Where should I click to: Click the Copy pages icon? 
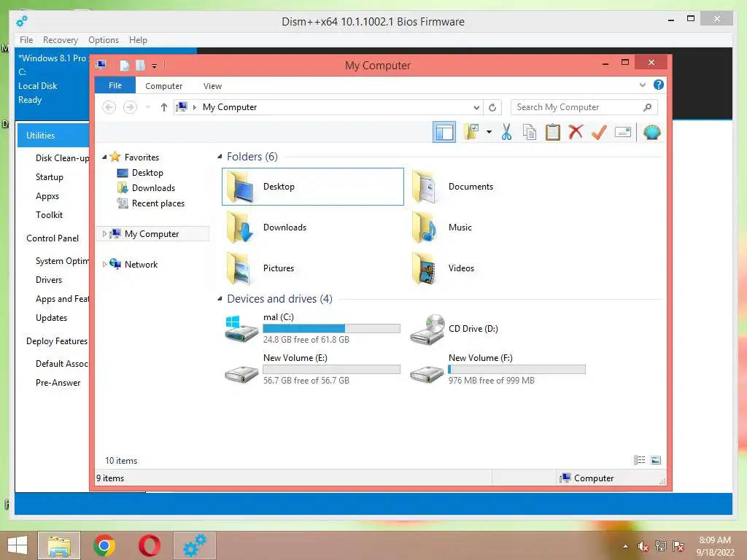pos(530,132)
